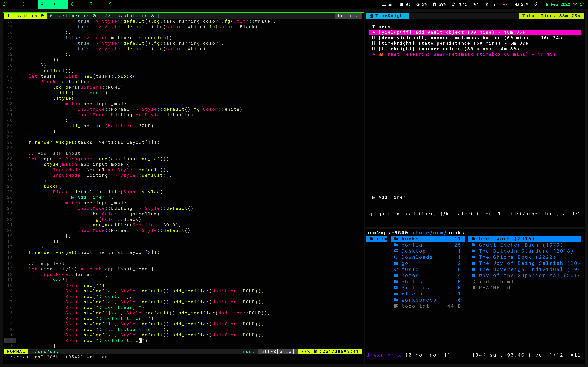Open the Downloads folder in file manager

pos(417,257)
